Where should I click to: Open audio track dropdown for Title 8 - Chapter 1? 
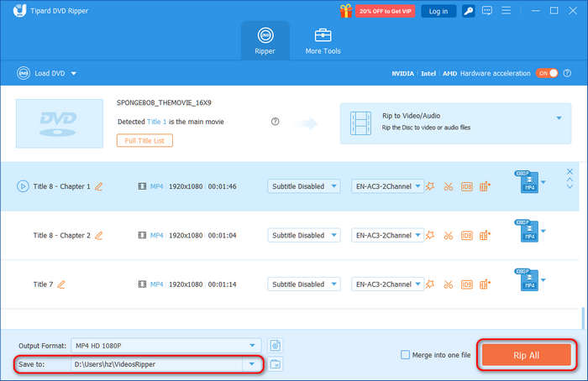pos(387,186)
